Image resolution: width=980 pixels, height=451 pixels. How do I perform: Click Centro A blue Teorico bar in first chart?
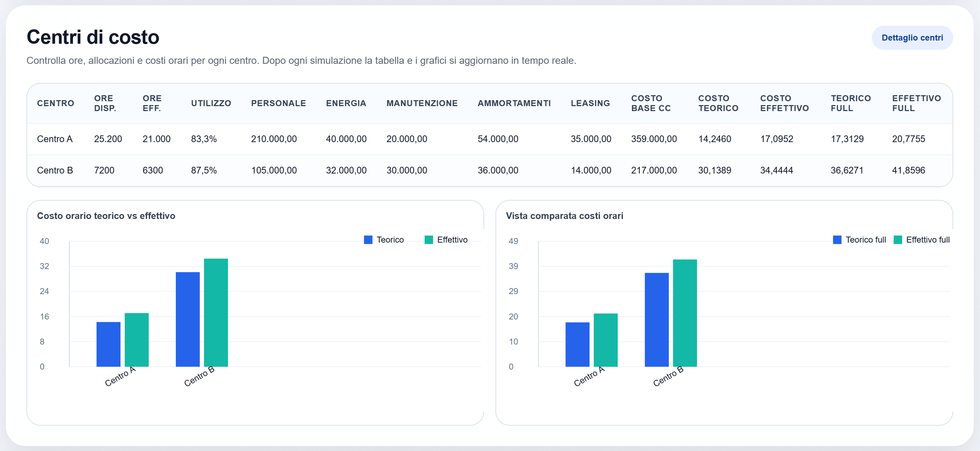[x=109, y=344]
